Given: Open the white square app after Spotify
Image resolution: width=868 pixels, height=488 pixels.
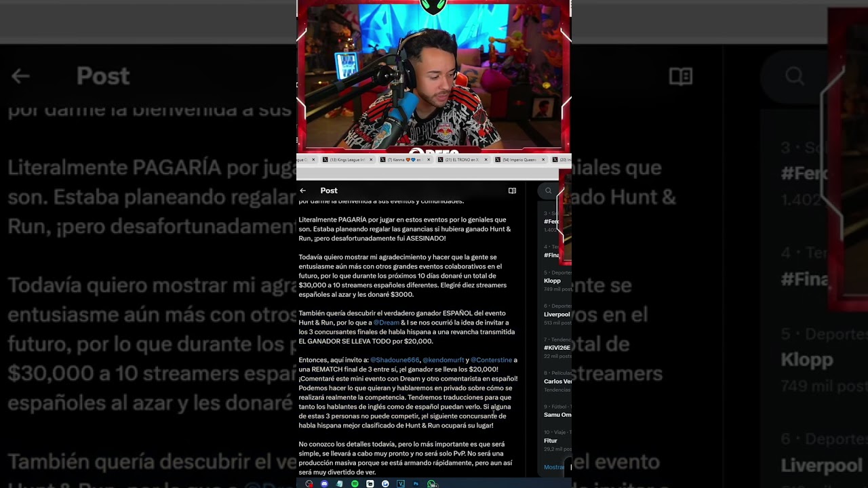Looking at the screenshot, I should coord(370,484).
